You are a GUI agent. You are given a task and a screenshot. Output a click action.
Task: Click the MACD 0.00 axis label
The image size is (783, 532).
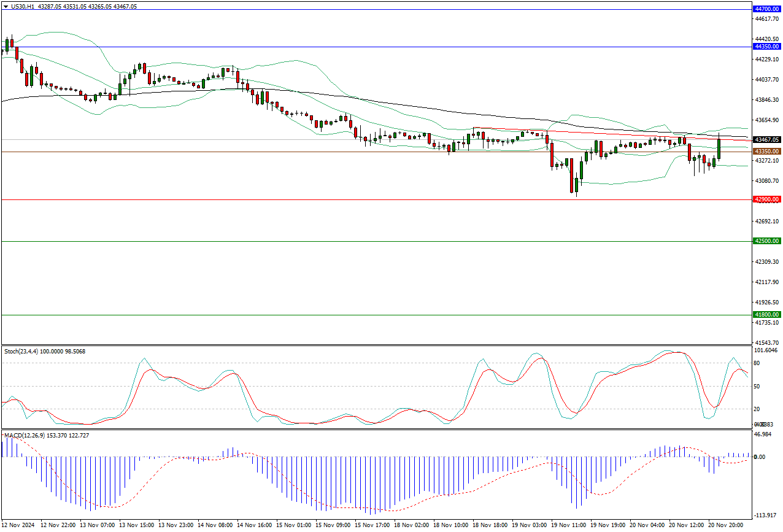759,457
